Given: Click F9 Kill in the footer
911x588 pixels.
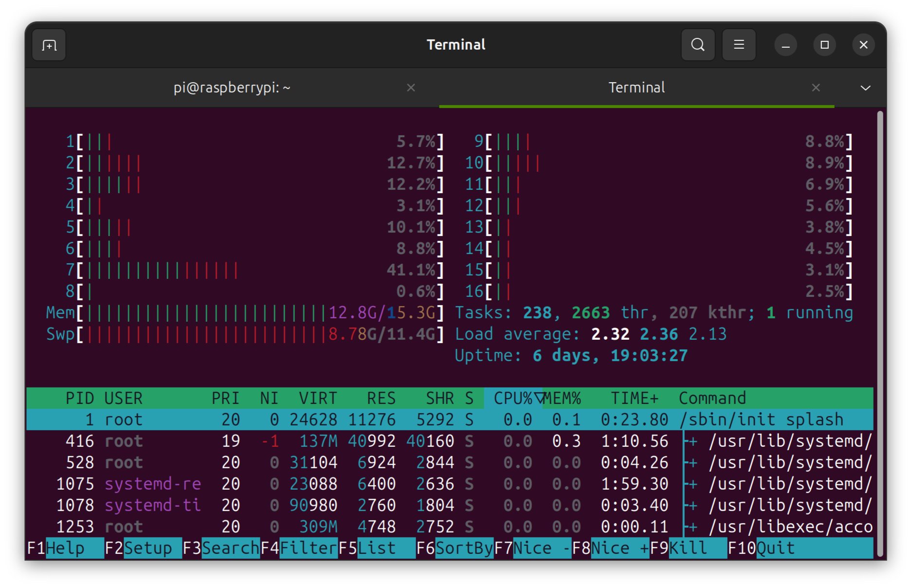Looking at the screenshot, I should click(x=688, y=548).
